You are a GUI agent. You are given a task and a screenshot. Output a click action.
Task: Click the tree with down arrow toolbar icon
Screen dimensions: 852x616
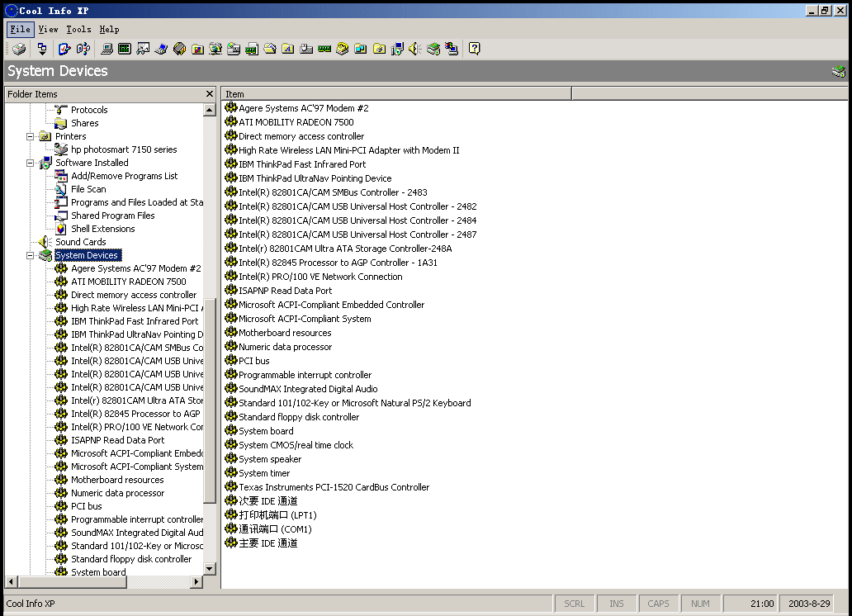point(42,49)
